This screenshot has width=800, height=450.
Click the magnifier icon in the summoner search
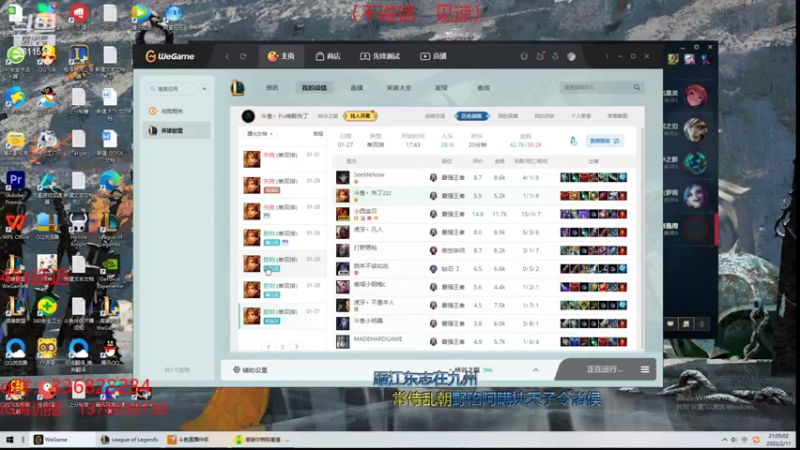(637, 88)
